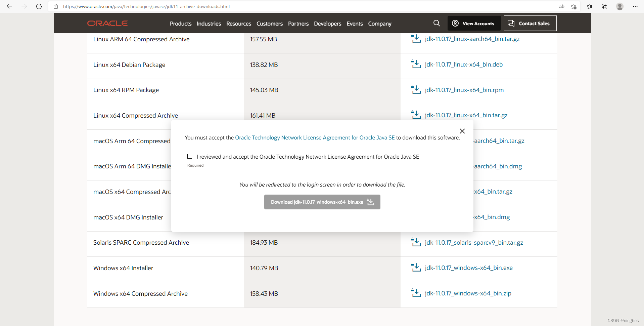The height and width of the screenshot is (326, 644).
Task: Click 'Windows x64 Installer' text
Action: click(123, 268)
